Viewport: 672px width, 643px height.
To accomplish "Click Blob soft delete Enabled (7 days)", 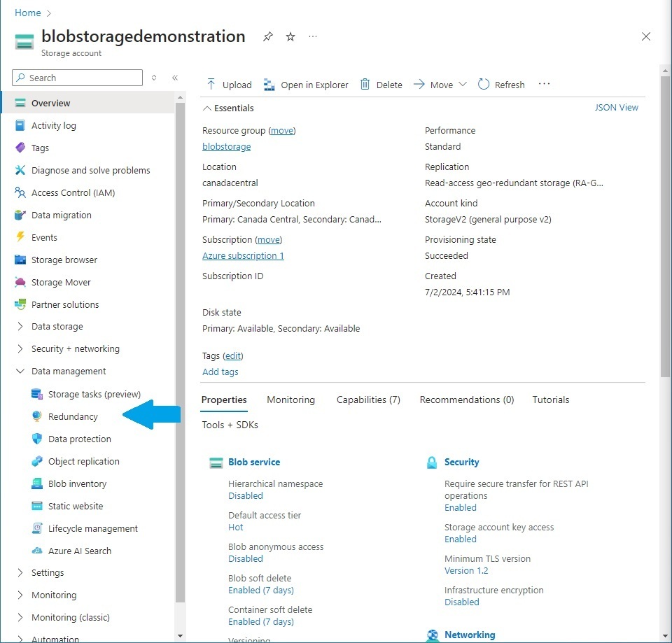I will coord(261,591).
